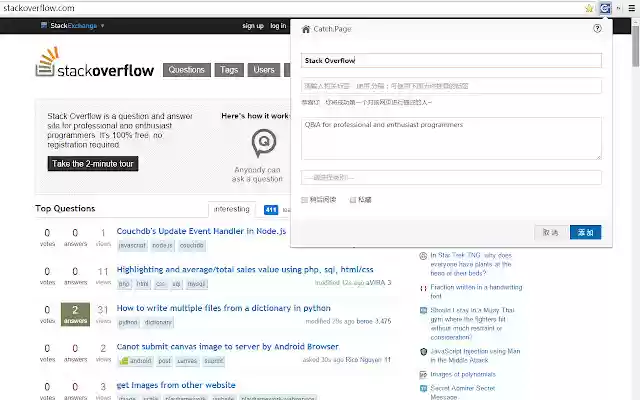Screen dimensions: 640x400
Task: Click Take the 2-minute tour button
Action: [x=93, y=164]
